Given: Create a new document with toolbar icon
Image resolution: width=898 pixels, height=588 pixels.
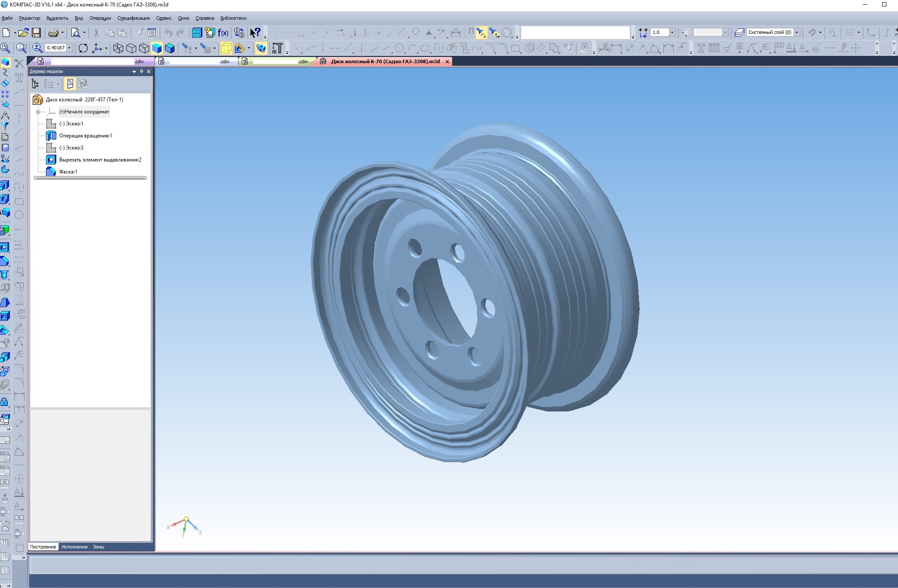Looking at the screenshot, I should pyautogui.click(x=6, y=33).
